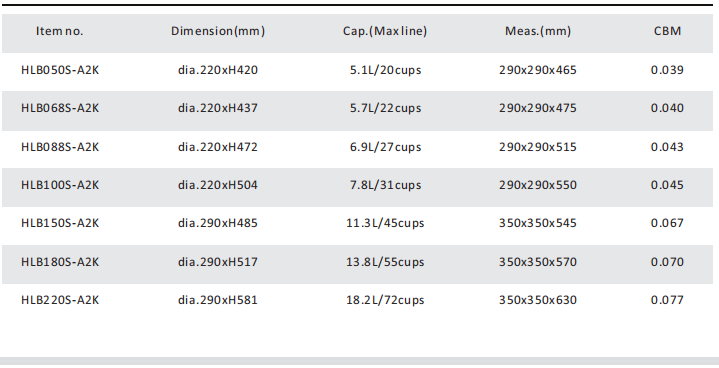Select item HLB068S-A2K
Screen dimensions: 719x368
point(60,108)
